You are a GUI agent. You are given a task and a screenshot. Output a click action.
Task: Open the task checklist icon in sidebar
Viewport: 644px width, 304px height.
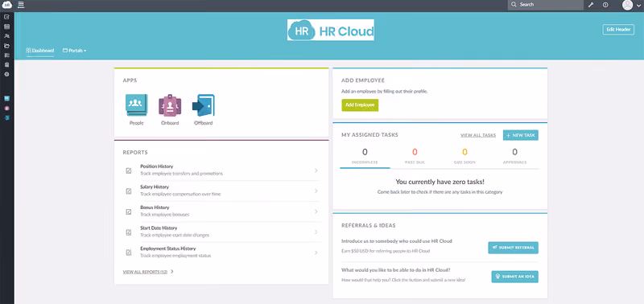click(x=6, y=55)
